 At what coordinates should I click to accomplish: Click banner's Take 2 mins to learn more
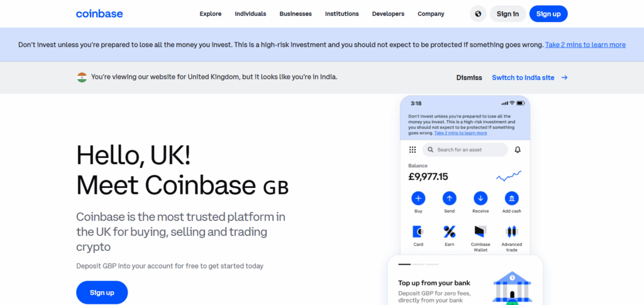coord(586,45)
